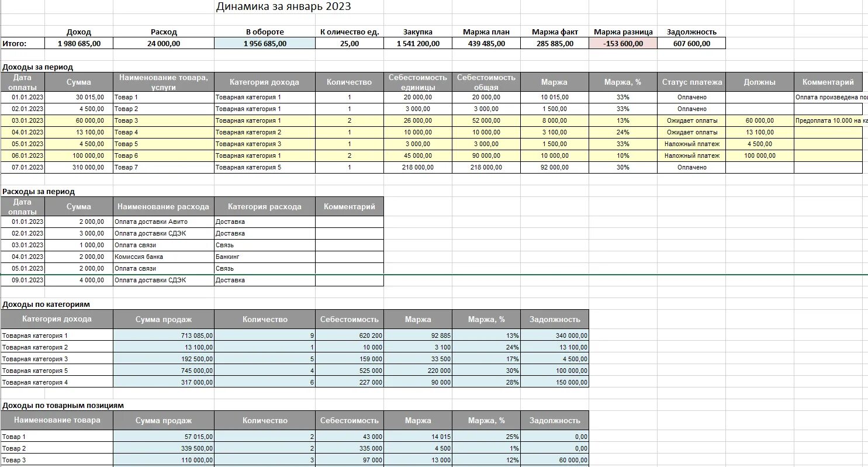
Task: Select the 'К оличество ед.' value 25,00
Action: (350, 43)
